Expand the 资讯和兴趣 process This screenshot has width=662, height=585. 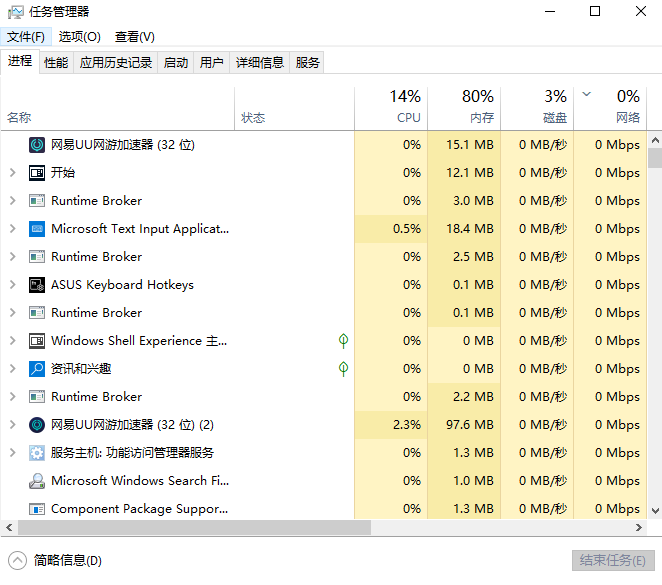click(x=13, y=368)
